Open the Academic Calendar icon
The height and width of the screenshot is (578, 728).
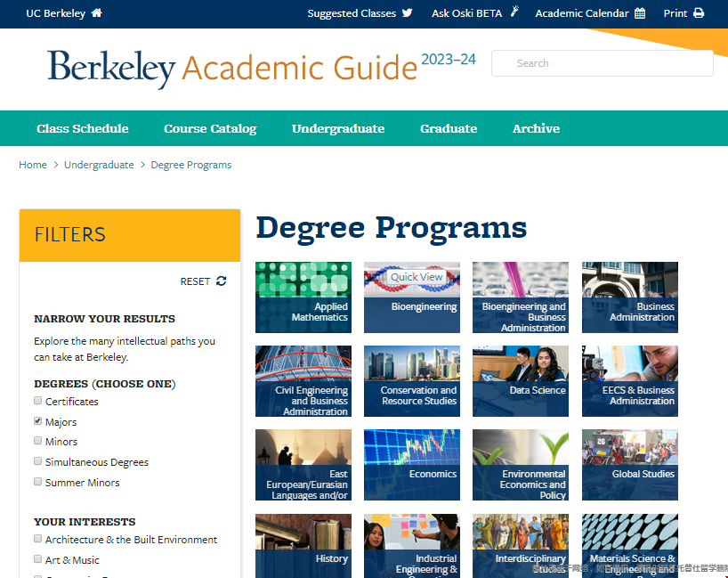(640, 13)
